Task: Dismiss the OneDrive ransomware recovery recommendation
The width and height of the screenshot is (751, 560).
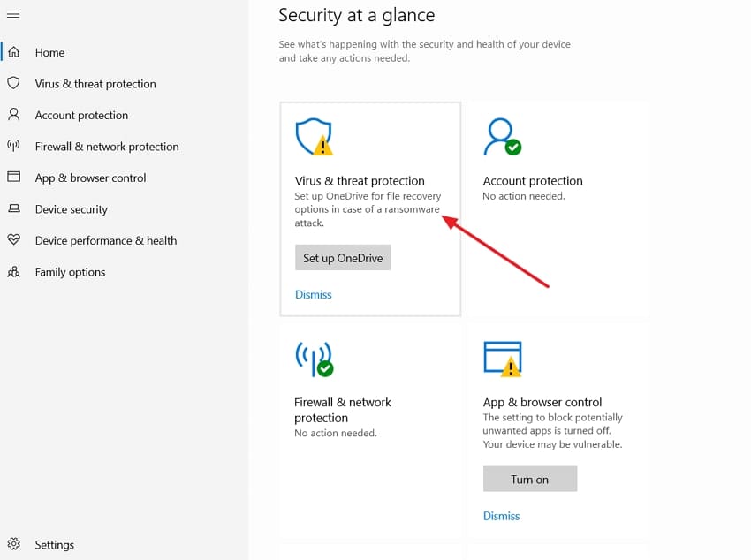Action: click(x=313, y=294)
